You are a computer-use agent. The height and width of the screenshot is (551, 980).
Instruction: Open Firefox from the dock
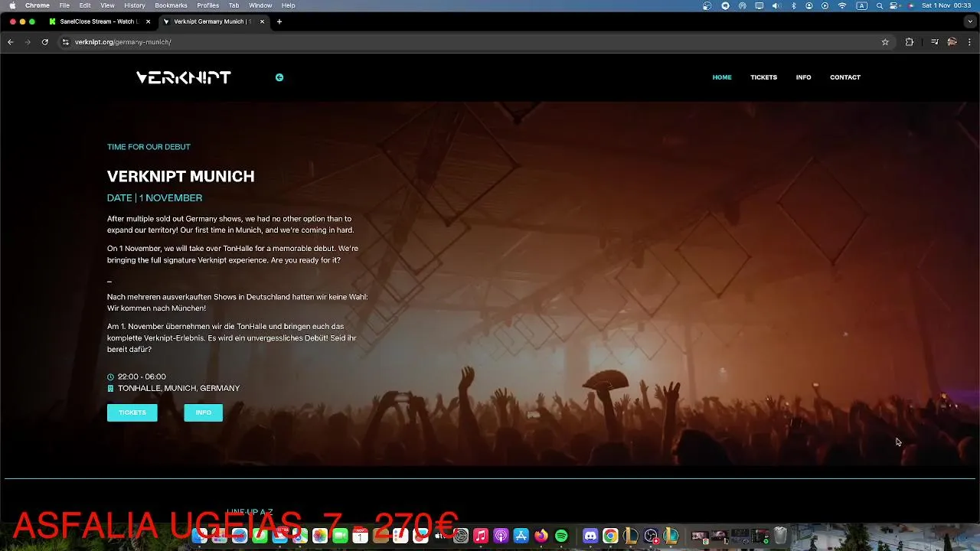541,536
